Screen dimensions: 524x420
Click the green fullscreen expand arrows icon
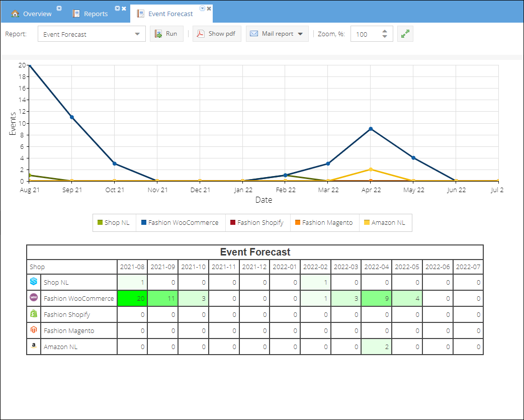point(405,34)
